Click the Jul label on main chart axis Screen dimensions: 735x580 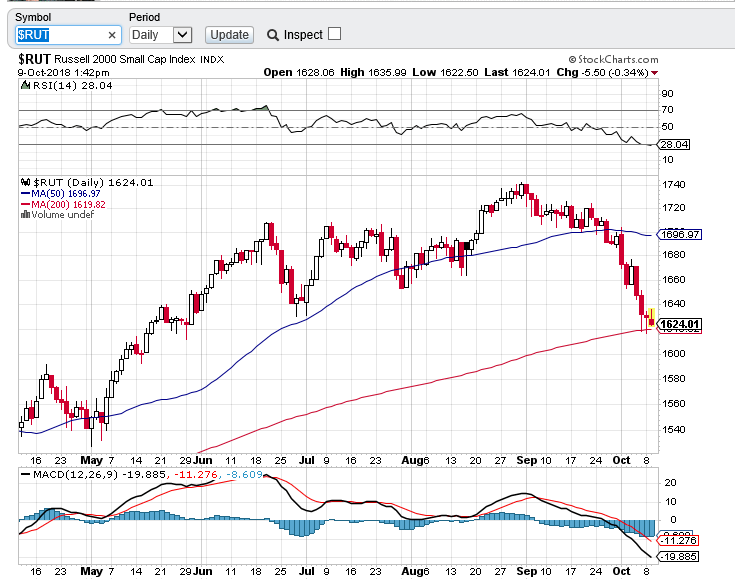click(x=307, y=460)
